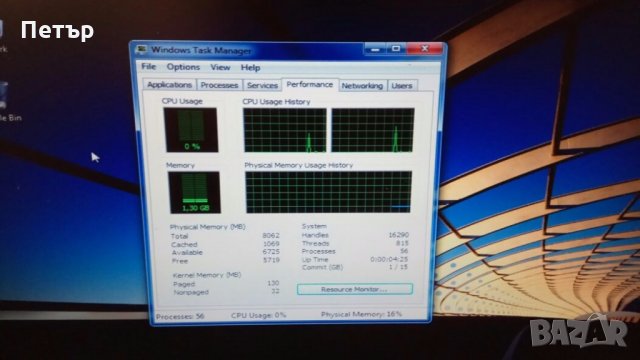640x360 pixels.
Task: Click the 'Kernel Memory (MB)' heading
Action: [x=207, y=275]
